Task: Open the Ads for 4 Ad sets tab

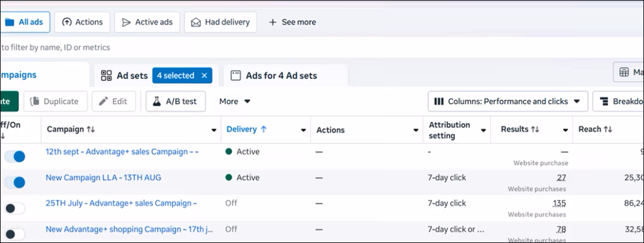Action: tap(286, 76)
